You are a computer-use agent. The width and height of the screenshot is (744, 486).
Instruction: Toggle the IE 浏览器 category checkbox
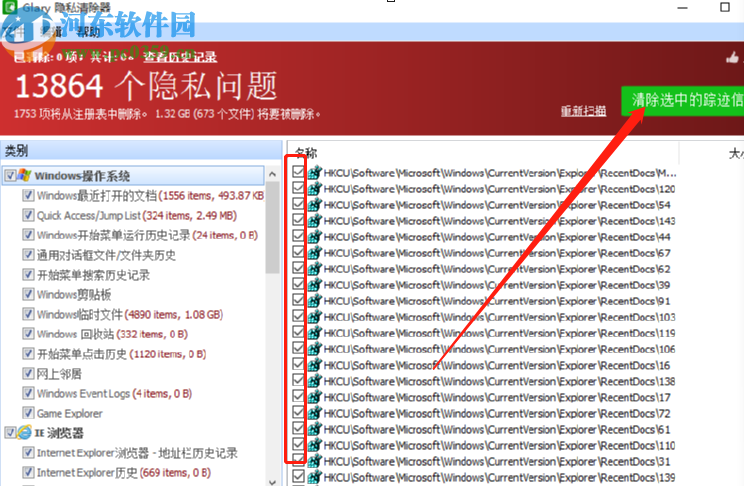[x=10, y=432]
